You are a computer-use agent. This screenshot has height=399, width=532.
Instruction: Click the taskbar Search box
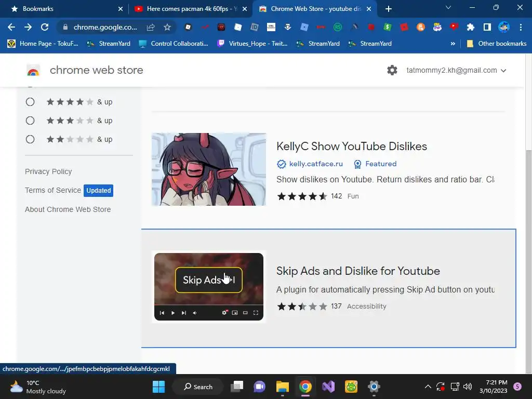tap(198, 387)
